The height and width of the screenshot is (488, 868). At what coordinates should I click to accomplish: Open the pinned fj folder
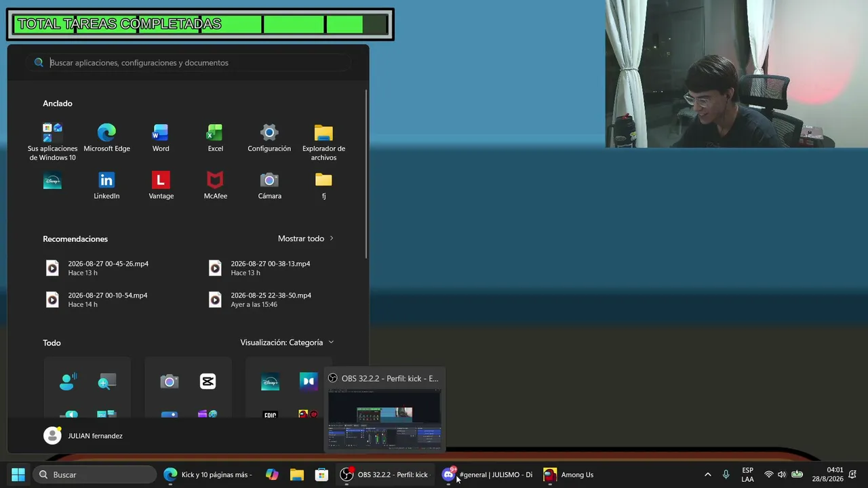point(323,186)
